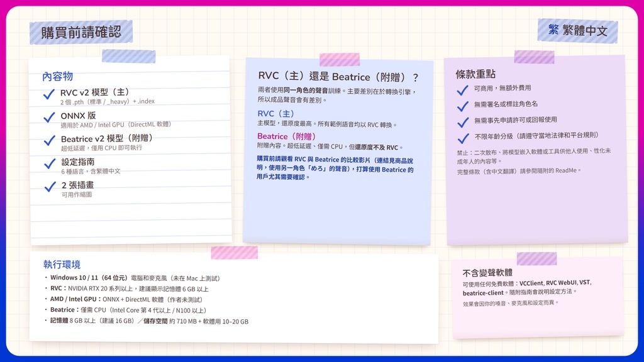Screen dimensions: 644x362
Task: Click the 執行環境 heading
Action: pyautogui.click(x=62, y=265)
